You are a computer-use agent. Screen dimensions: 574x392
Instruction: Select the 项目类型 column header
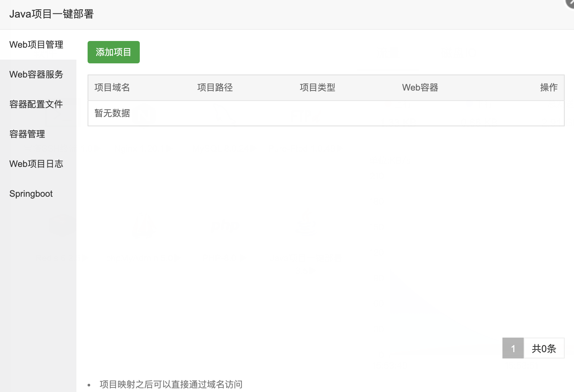pos(318,88)
